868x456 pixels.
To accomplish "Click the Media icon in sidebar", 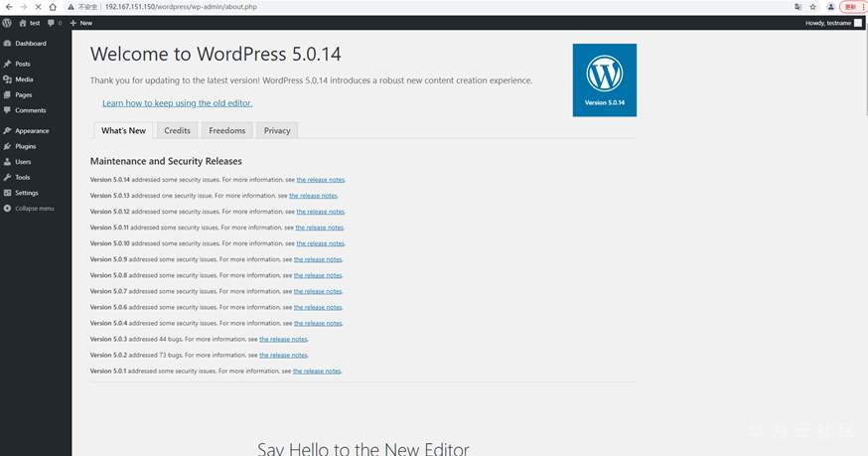I will (7, 79).
